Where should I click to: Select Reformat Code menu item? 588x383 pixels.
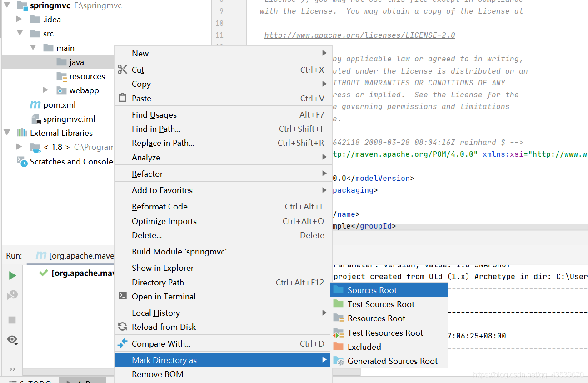223,207
